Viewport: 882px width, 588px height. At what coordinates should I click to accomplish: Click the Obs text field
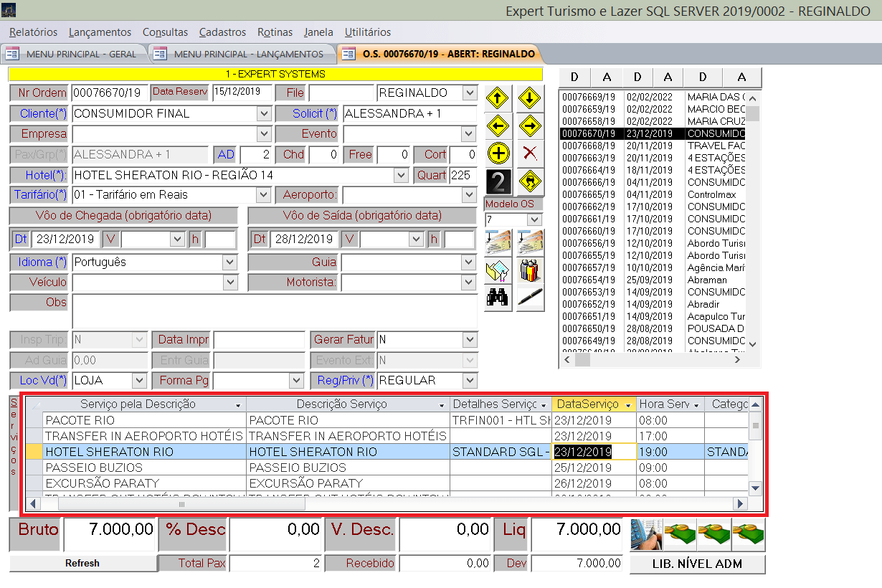coord(275,310)
